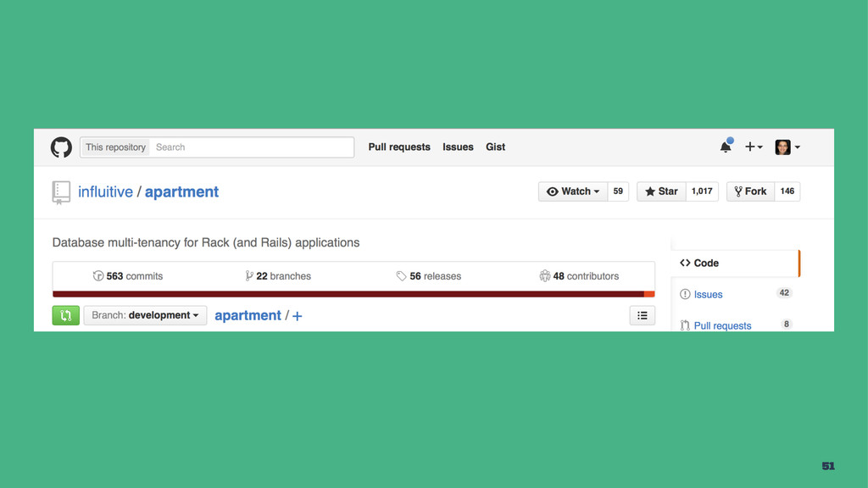Open the Watch dropdown button

point(573,191)
